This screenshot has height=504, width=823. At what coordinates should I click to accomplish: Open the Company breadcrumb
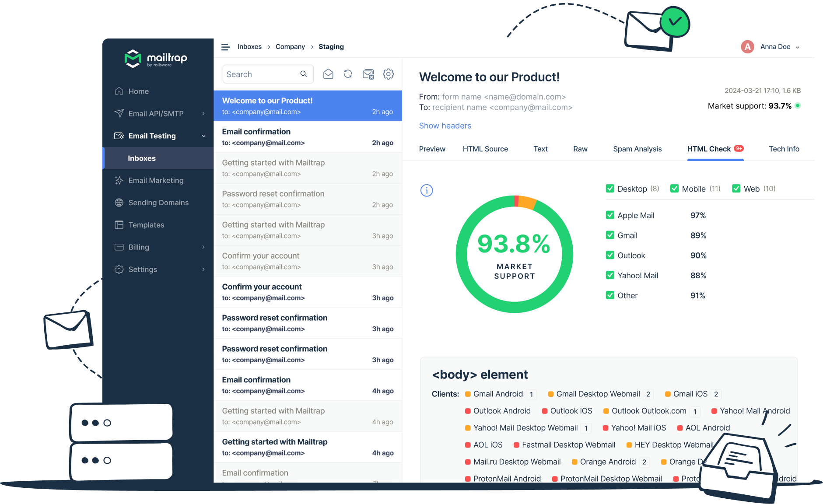(290, 47)
